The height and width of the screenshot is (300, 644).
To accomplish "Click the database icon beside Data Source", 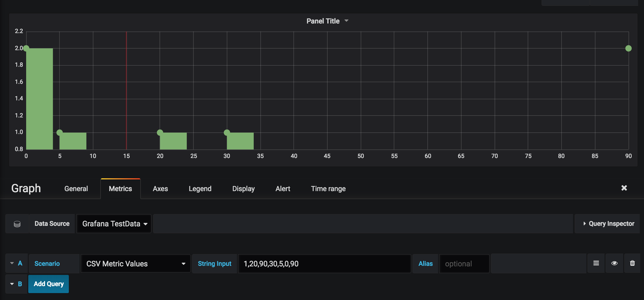I will click(x=17, y=224).
